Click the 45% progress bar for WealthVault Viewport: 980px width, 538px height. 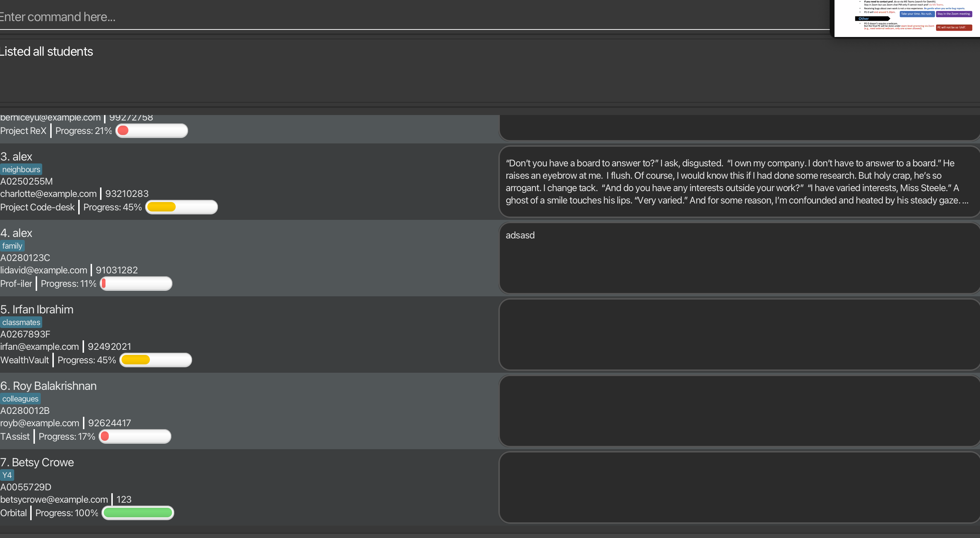click(x=156, y=360)
